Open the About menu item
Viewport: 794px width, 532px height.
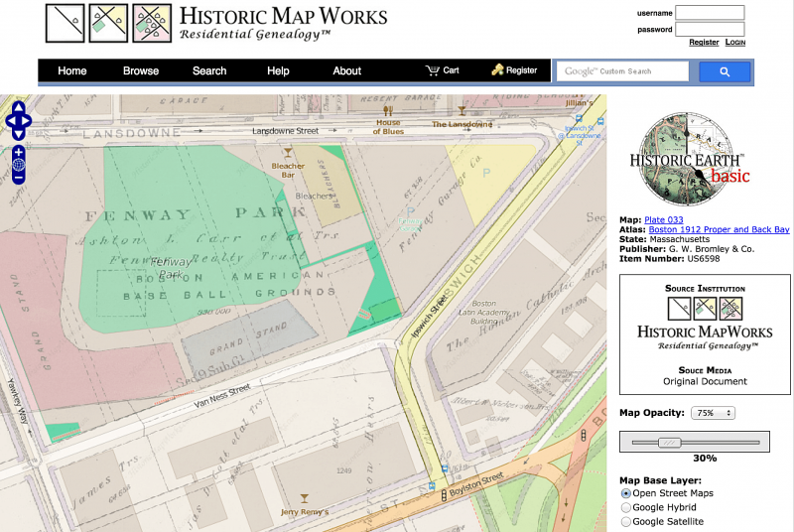point(346,70)
